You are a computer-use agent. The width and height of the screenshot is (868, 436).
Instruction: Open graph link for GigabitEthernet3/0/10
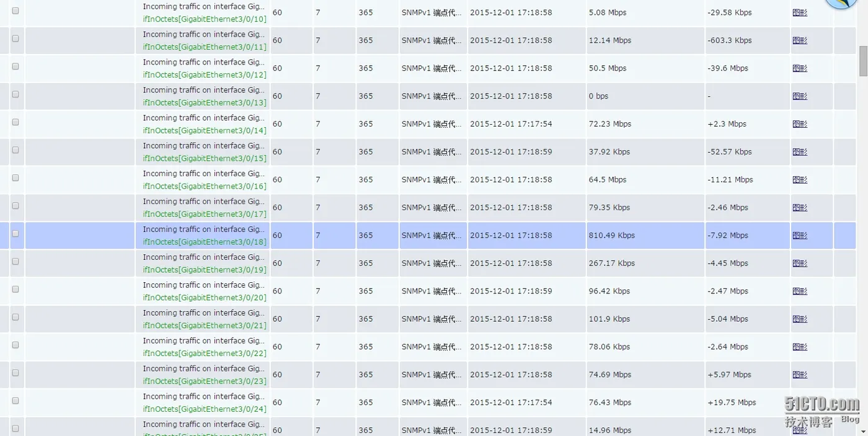click(800, 12)
